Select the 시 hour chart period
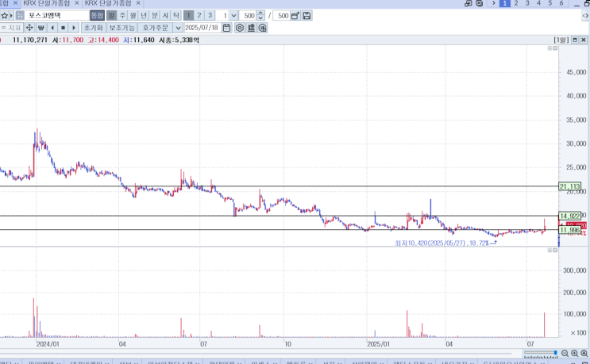Viewport: 590px width, 364px height. pos(165,15)
